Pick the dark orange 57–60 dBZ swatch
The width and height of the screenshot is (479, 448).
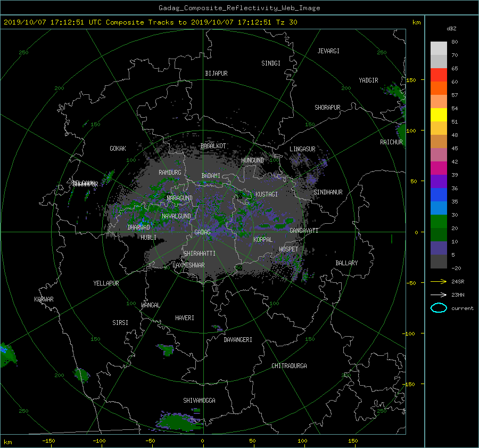tap(439, 88)
